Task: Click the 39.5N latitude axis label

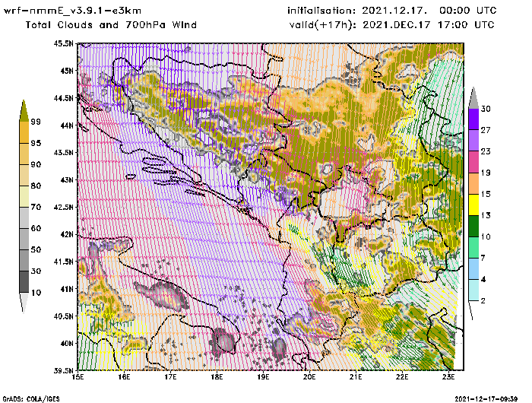Action: [x=63, y=370]
